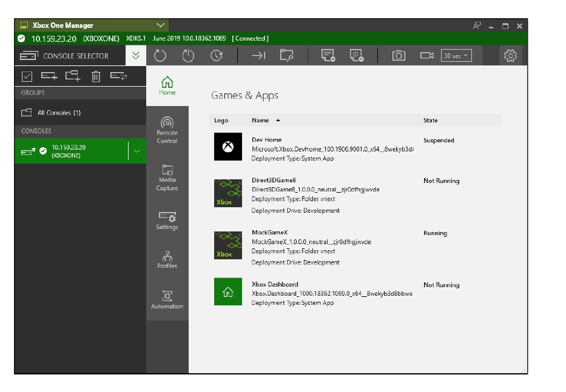This screenshot has width=566, height=392.
Task: Click the add group folder icon
Action: (73, 76)
